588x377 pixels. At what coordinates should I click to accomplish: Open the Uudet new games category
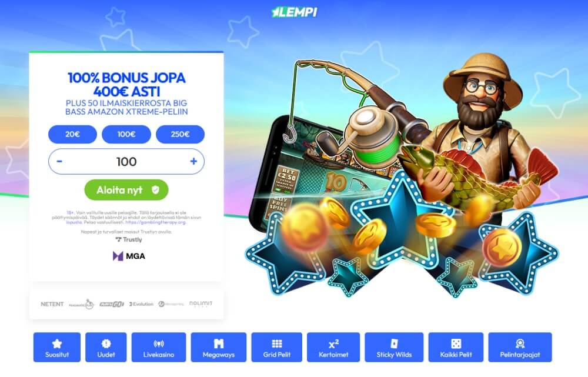click(x=106, y=348)
